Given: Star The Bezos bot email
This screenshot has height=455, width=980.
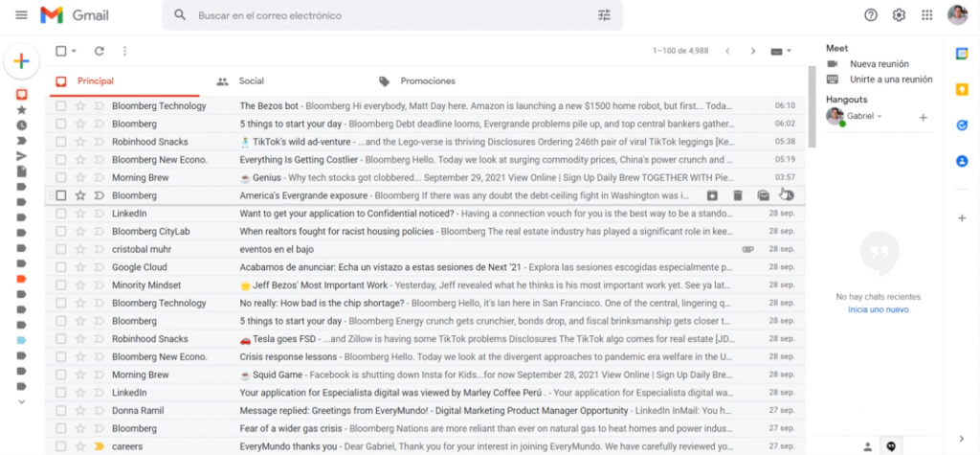Looking at the screenshot, I should tap(80, 105).
